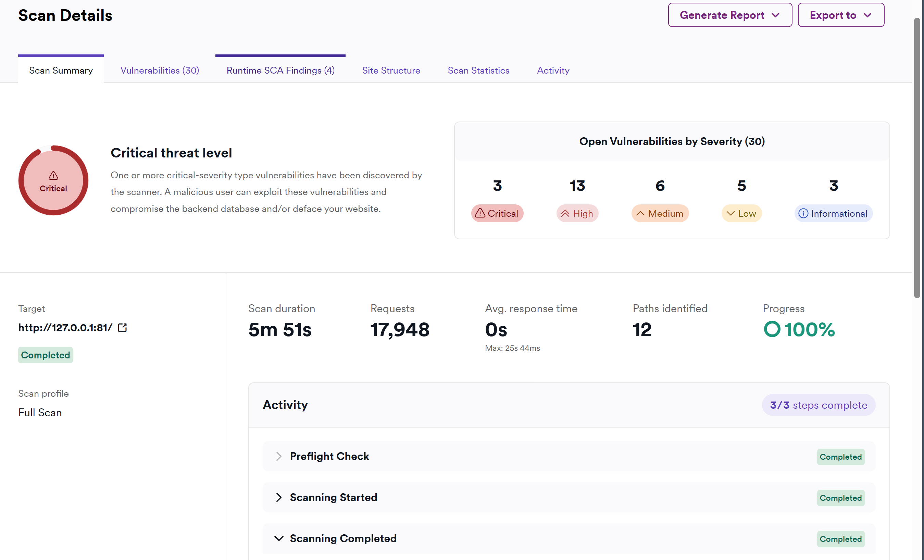This screenshot has height=560, width=924.
Task: Expand the Preflight Check step
Action: 279,456
